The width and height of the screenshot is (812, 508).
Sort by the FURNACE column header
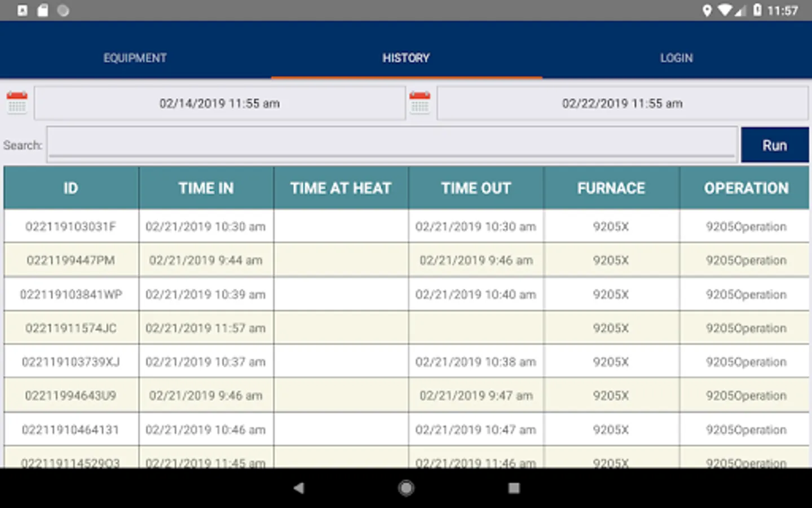coord(611,188)
